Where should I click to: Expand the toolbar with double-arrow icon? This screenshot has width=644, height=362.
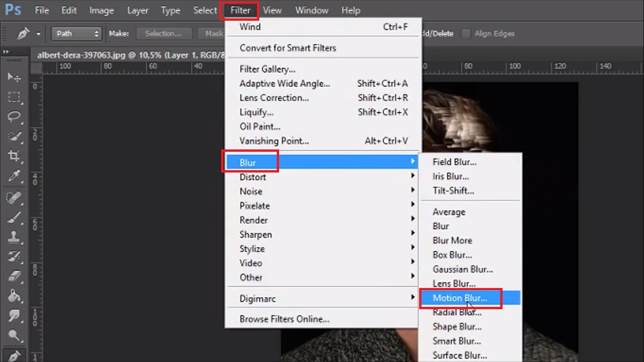(x=6, y=51)
